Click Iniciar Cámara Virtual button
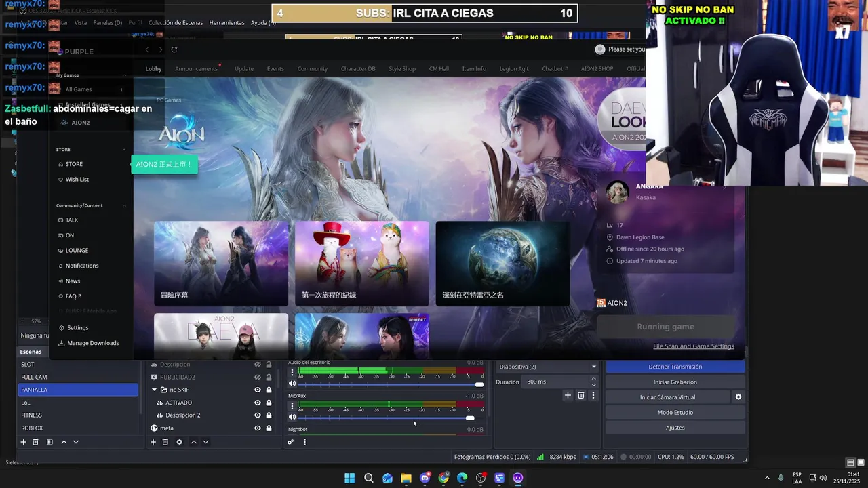The height and width of the screenshot is (488, 868). click(x=667, y=397)
